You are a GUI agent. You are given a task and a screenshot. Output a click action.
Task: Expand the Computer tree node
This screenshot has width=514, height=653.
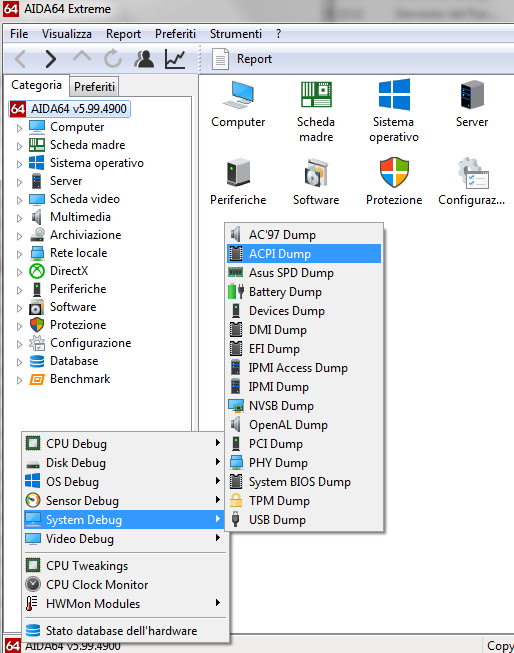[x=19, y=128]
